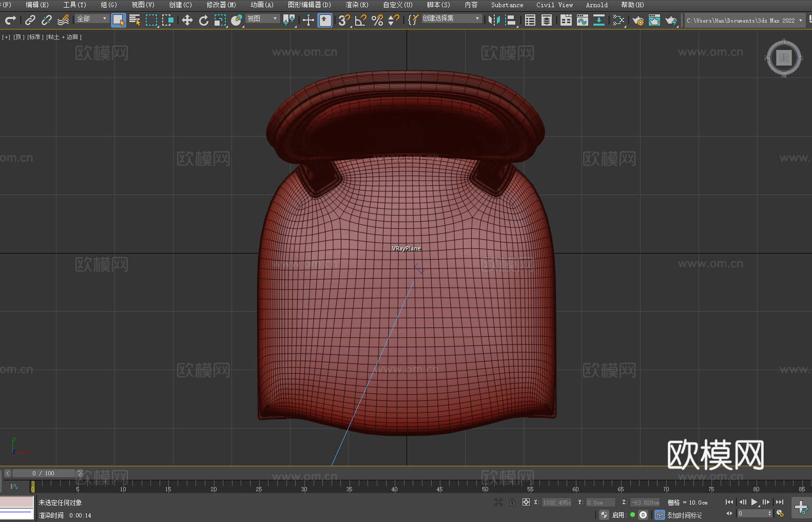Step time slider back with left arrow
Image resolution: width=812 pixels, height=522 pixels.
(7, 473)
